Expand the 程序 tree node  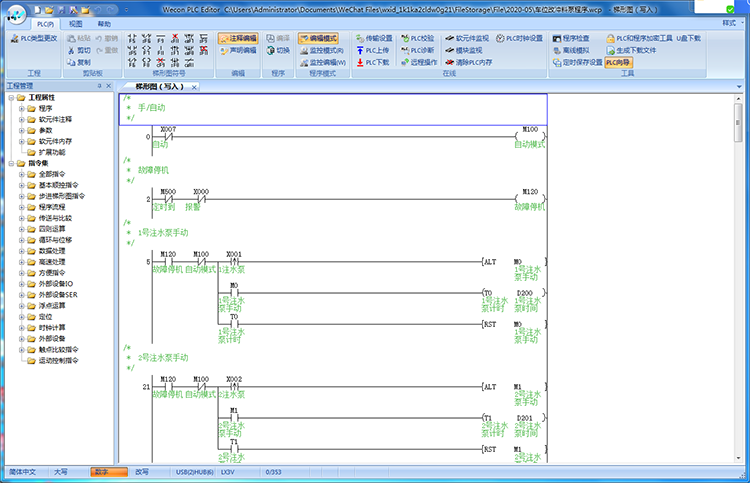click(x=22, y=109)
